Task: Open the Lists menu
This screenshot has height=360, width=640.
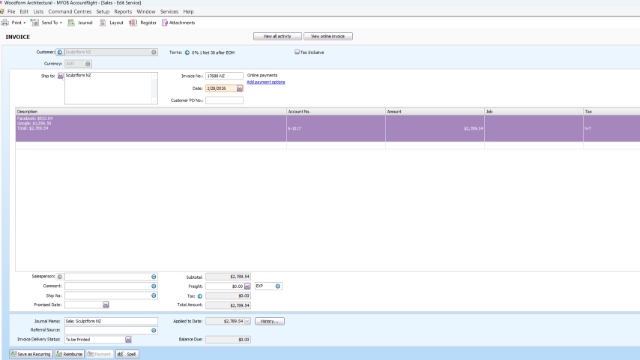Action: pyautogui.click(x=38, y=11)
